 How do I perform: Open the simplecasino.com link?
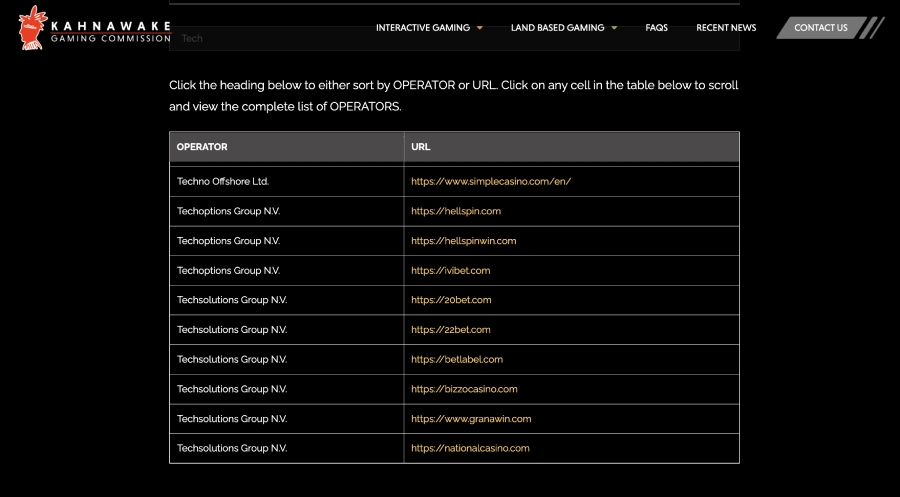(491, 181)
